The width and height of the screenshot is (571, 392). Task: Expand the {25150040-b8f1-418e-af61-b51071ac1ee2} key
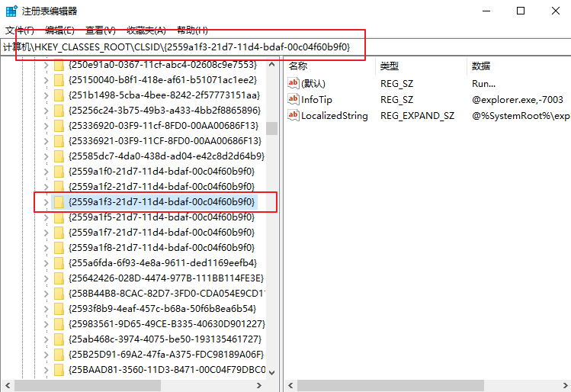point(45,80)
